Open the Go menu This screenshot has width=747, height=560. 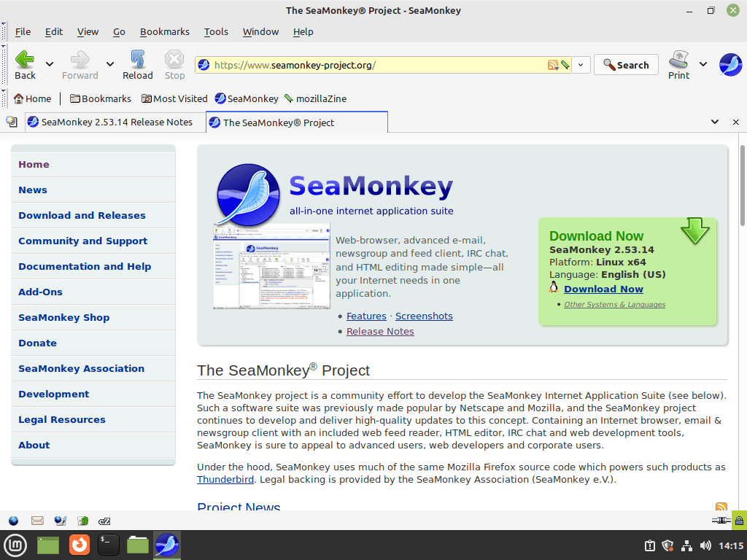(119, 32)
